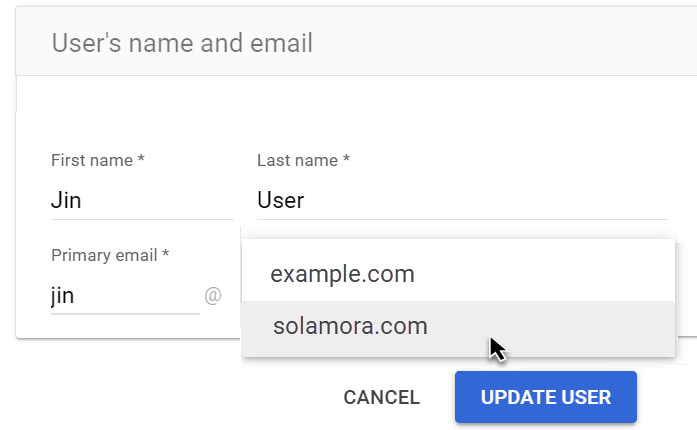
Task: Click the underline below the First name field
Action: pyautogui.click(x=140, y=219)
